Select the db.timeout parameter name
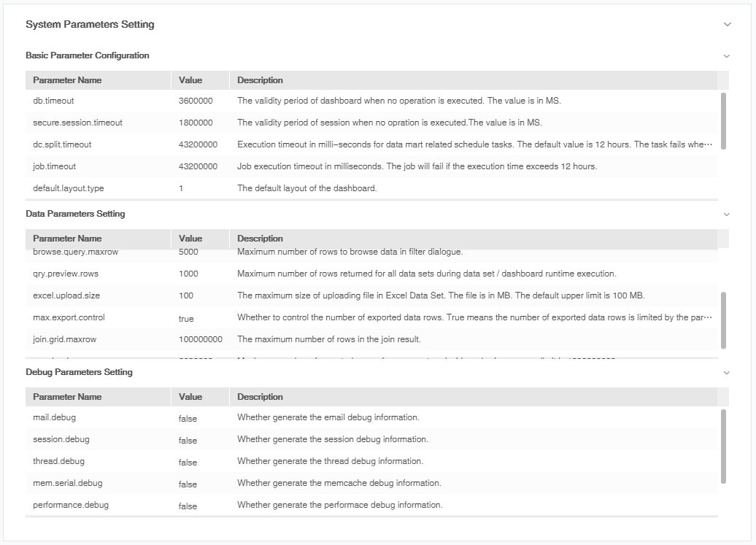Image resolution: width=756 pixels, height=545 pixels. (53, 101)
